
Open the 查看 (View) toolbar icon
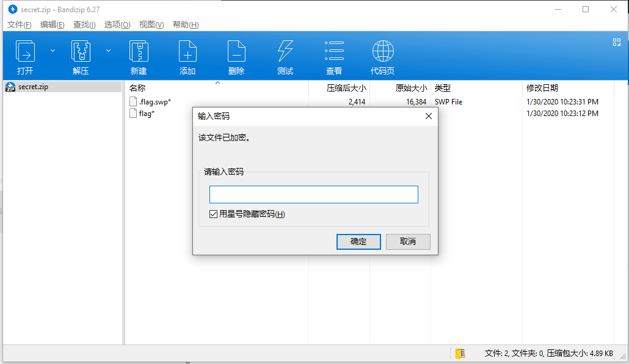click(x=333, y=52)
